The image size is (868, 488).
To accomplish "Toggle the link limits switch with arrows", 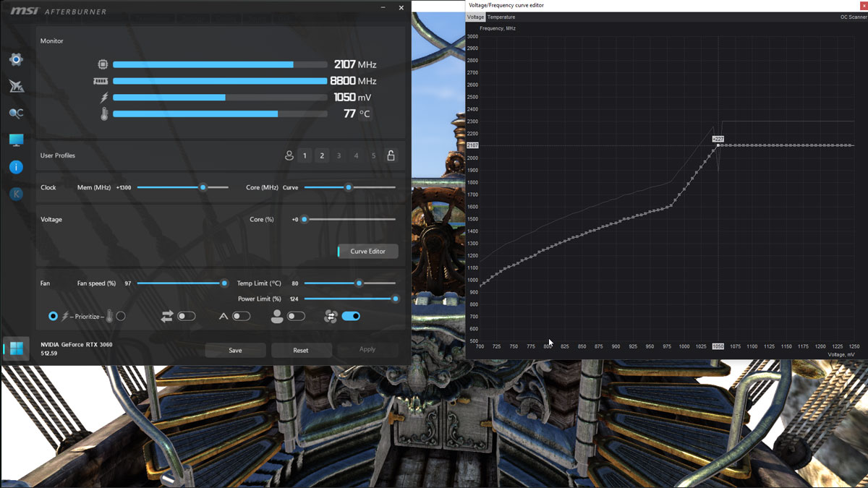I will pyautogui.click(x=186, y=316).
